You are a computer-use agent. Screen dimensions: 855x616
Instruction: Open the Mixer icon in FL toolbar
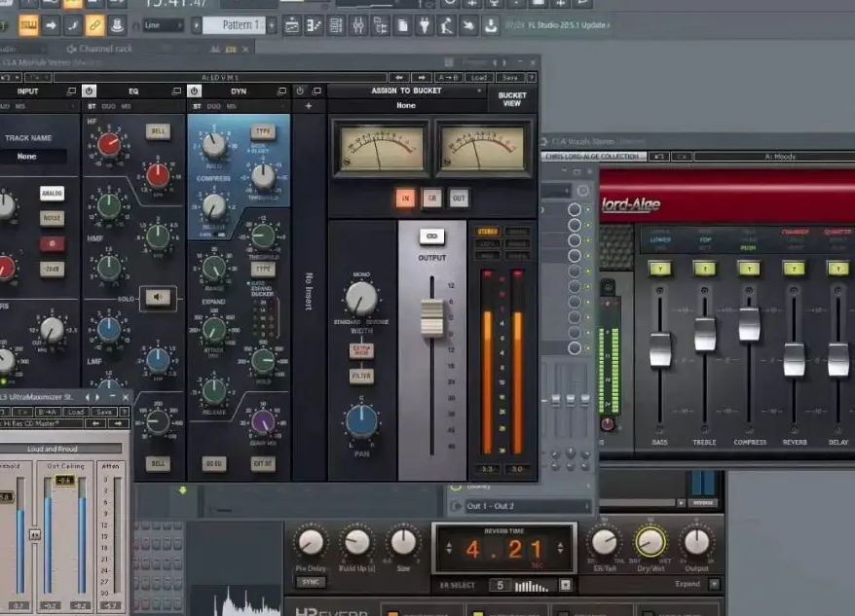358,25
